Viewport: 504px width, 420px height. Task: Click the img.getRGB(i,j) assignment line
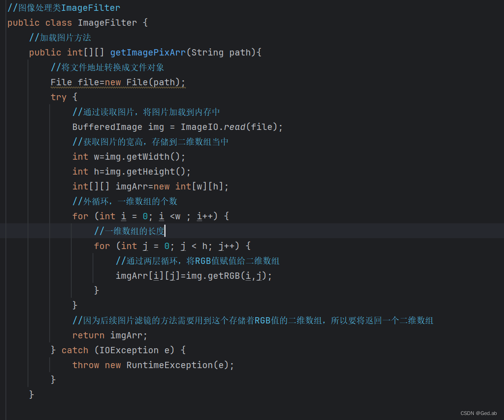coord(194,276)
